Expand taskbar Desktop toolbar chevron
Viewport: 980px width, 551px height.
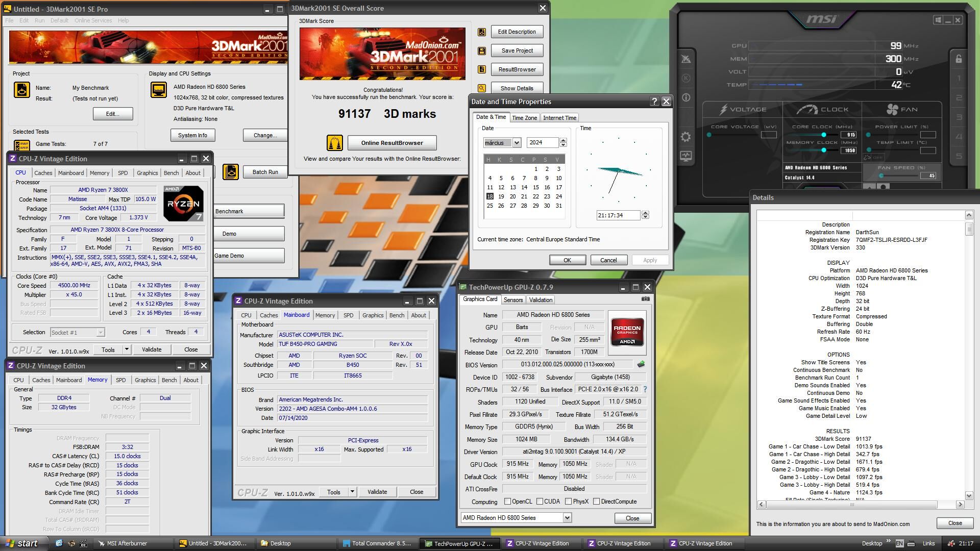[889, 541]
